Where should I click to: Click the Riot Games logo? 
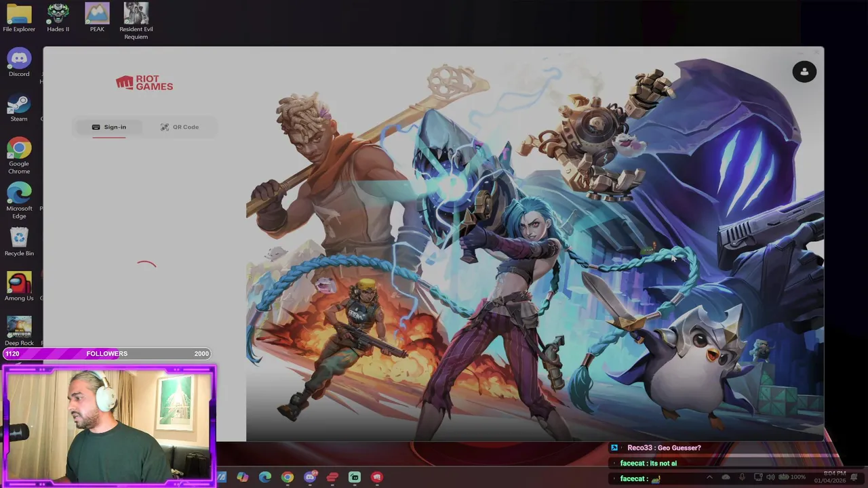[x=144, y=83]
